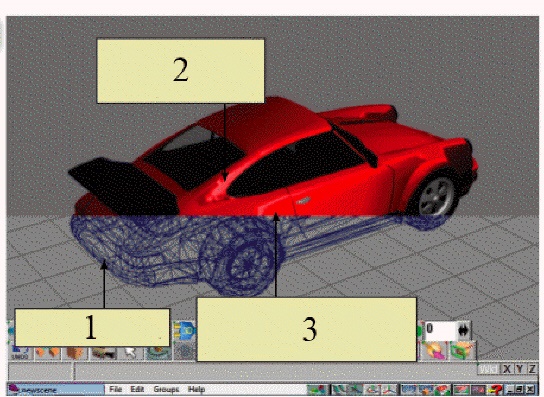Click the red-green-blue axes icon in bottom bar

point(389,389)
